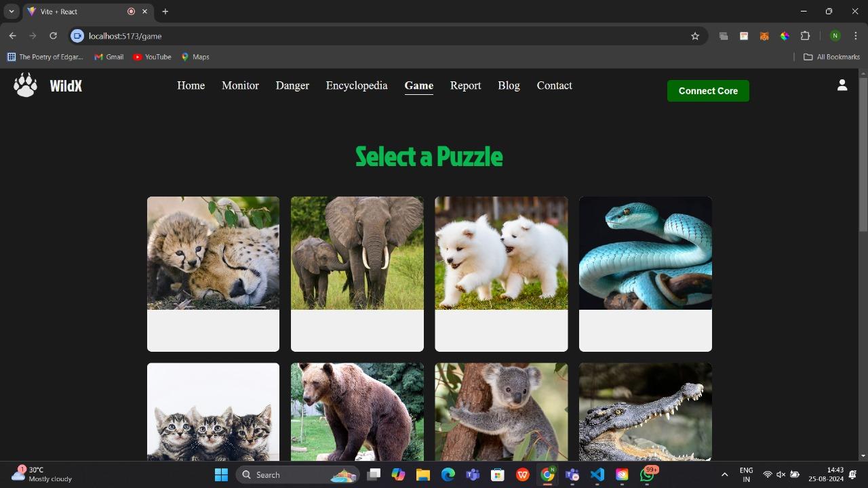Click the address bar URL field
This screenshot has width=868, height=488.
pyautogui.click(x=387, y=36)
